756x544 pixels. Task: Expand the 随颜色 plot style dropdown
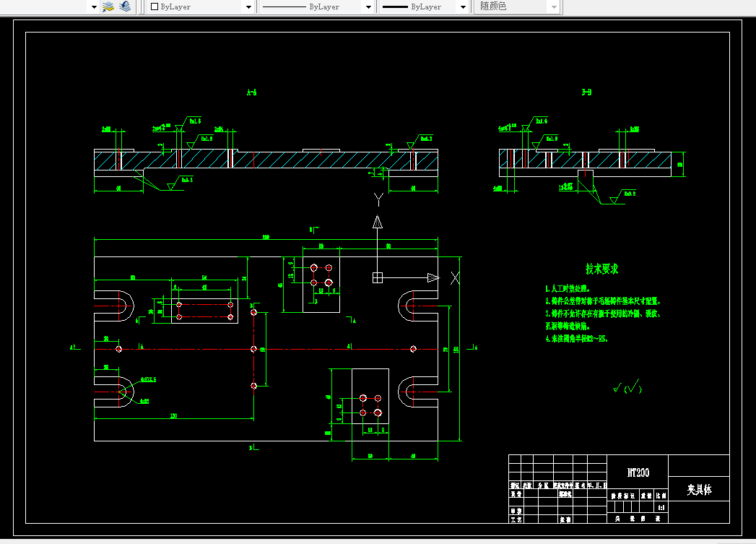pyautogui.click(x=554, y=7)
